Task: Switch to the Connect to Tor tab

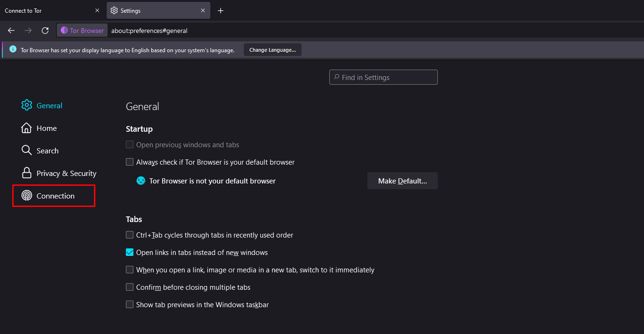Action: coord(52,10)
